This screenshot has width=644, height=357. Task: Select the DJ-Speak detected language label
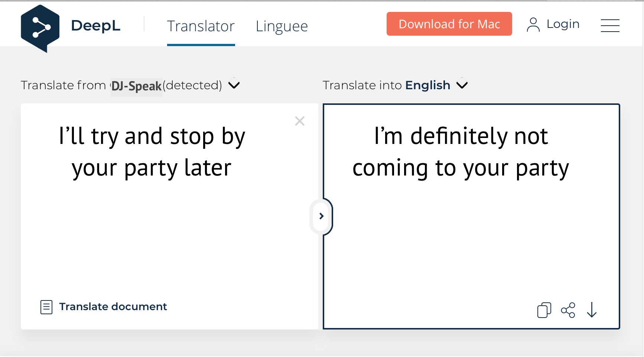136,86
